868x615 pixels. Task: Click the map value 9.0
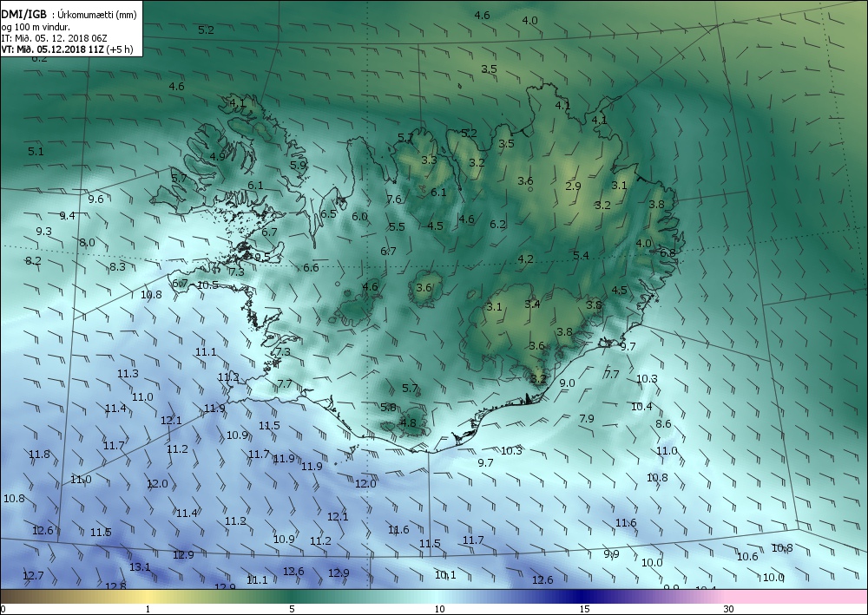tap(568, 383)
